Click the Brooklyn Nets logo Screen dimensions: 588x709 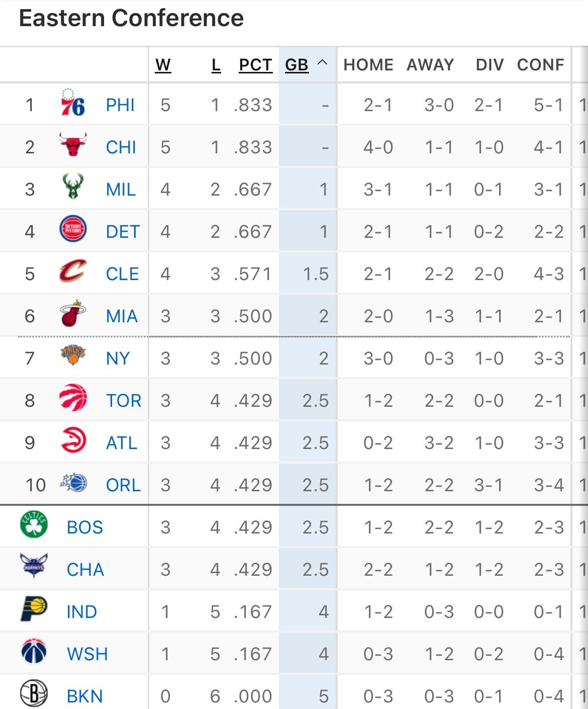[34, 693]
